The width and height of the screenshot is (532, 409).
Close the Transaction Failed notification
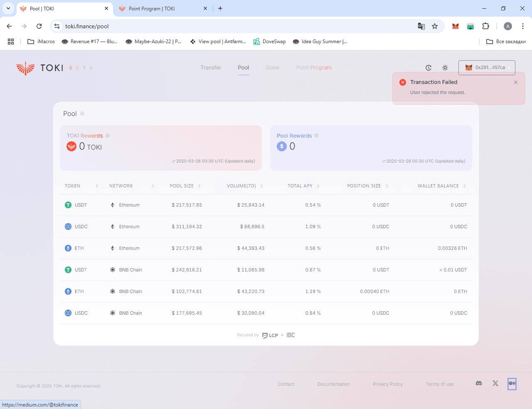coord(516,82)
